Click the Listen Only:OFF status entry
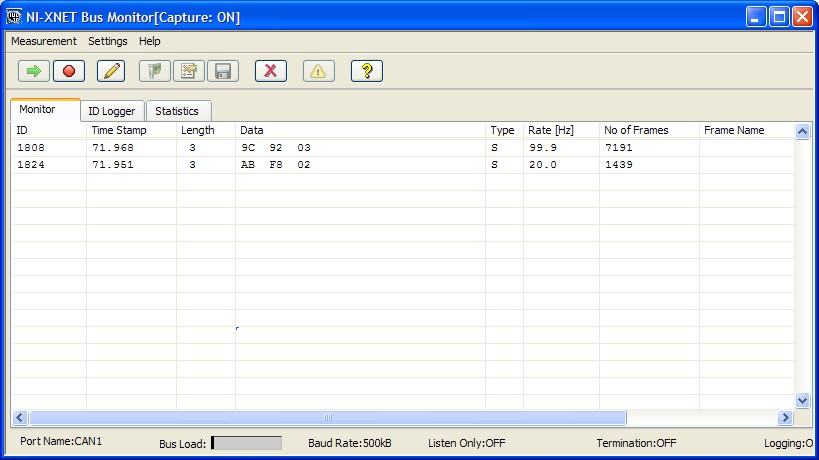Screen dimensions: 819x460 point(466,443)
